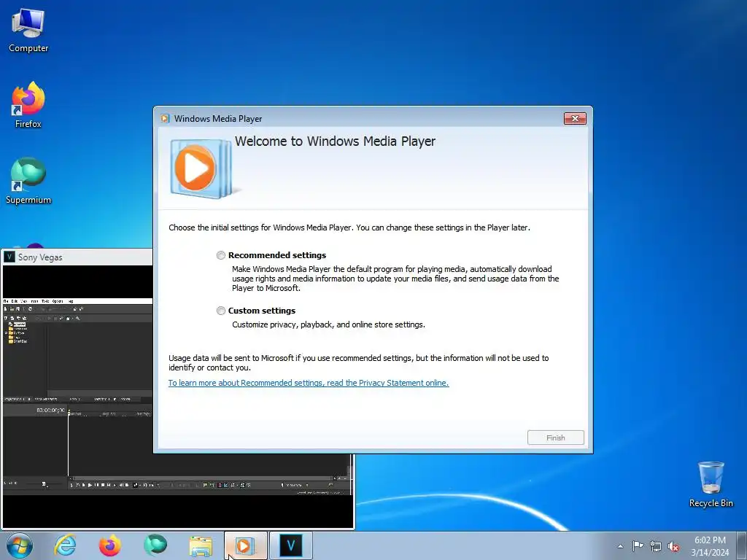Open the Action Center flag icon
747x560 pixels.
coord(638,546)
